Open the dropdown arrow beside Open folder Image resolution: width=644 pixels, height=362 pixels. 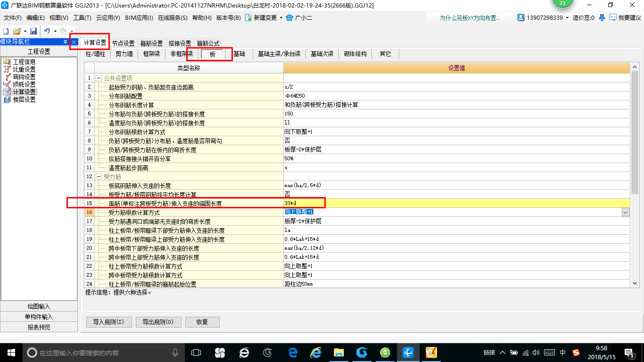coord(25,31)
